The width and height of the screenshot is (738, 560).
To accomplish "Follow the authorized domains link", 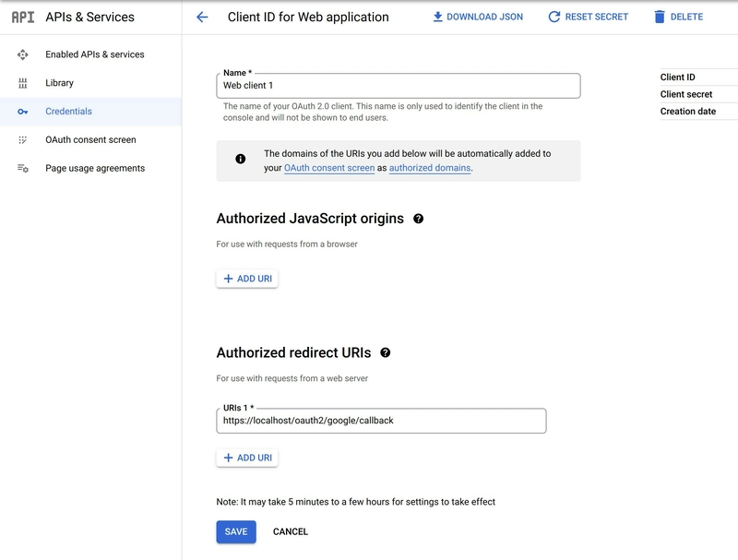I will 430,168.
